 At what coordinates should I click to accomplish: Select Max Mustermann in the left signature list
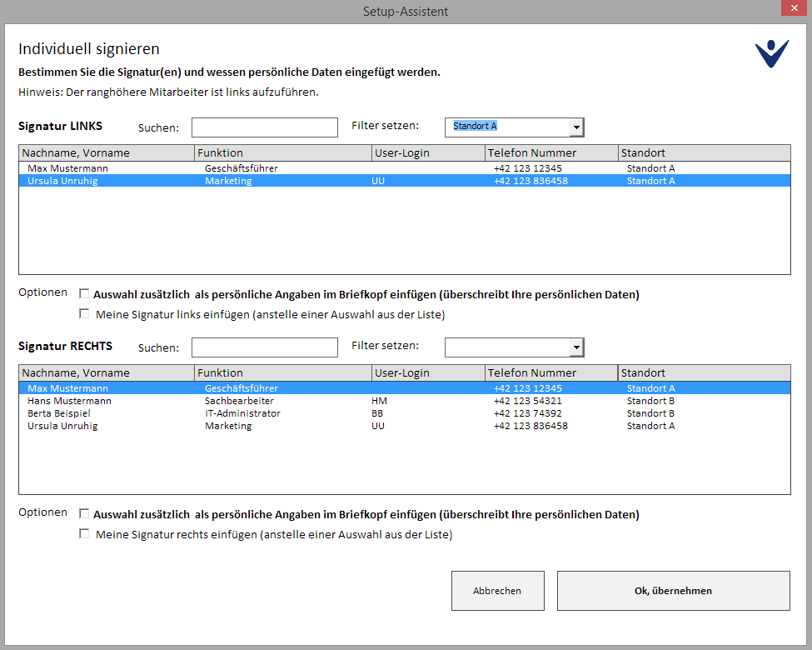pos(67,168)
